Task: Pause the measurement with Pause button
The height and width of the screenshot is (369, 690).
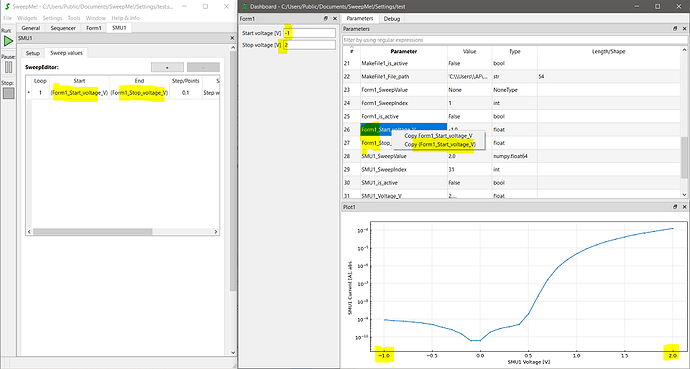Action: (8, 67)
